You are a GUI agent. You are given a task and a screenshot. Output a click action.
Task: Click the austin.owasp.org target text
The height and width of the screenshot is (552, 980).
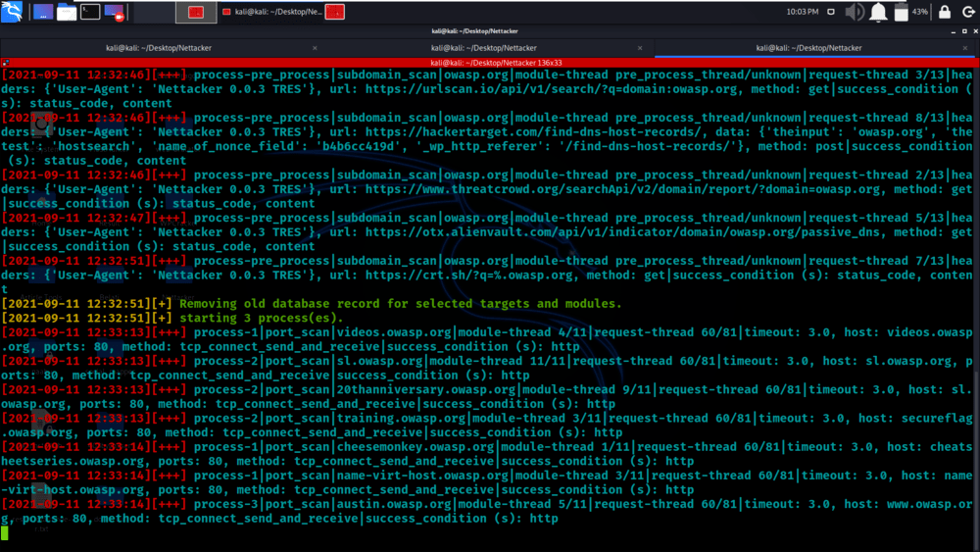coord(394,505)
